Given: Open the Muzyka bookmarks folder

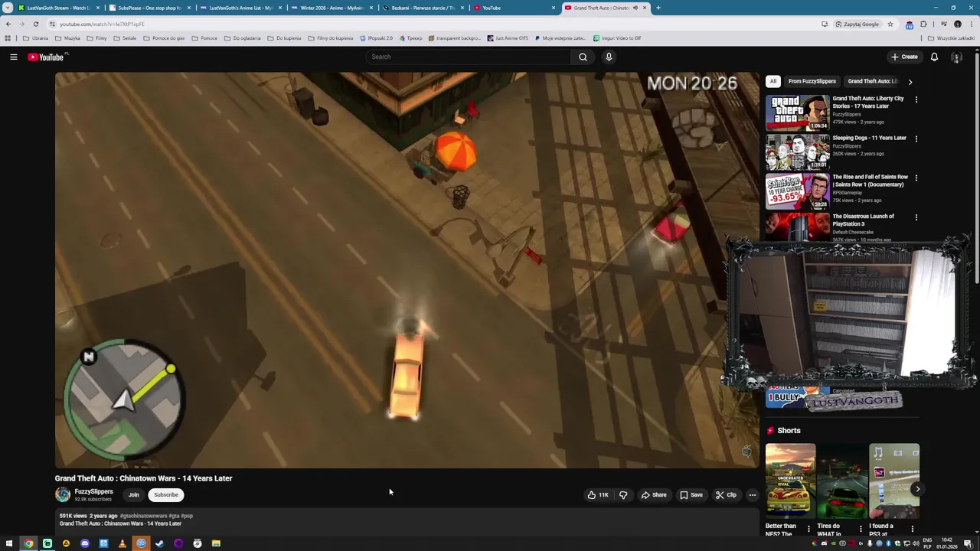Looking at the screenshot, I should coord(67,38).
